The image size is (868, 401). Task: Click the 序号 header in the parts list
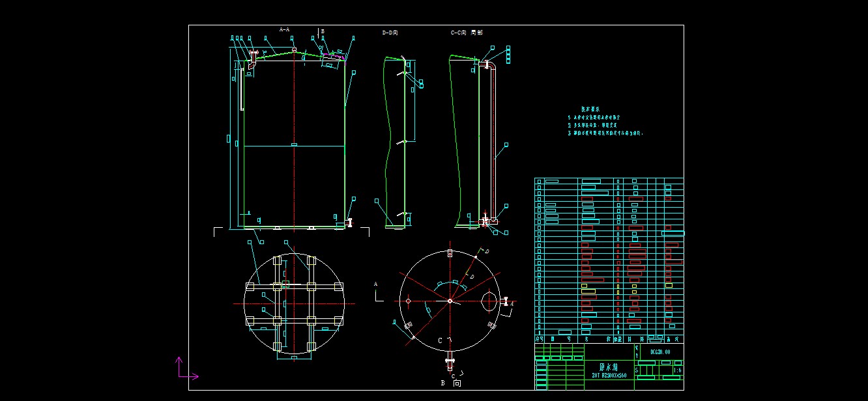[539, 339]
